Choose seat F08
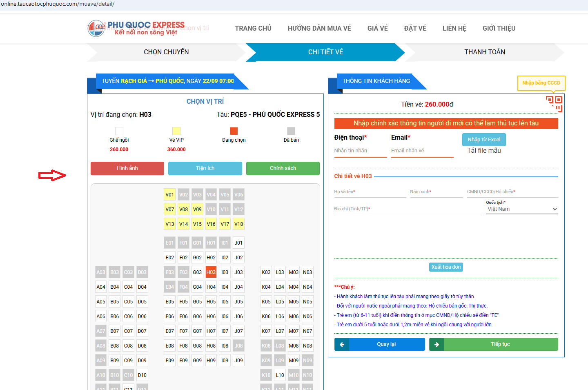 pyautogui.click(x=184, y=346)
